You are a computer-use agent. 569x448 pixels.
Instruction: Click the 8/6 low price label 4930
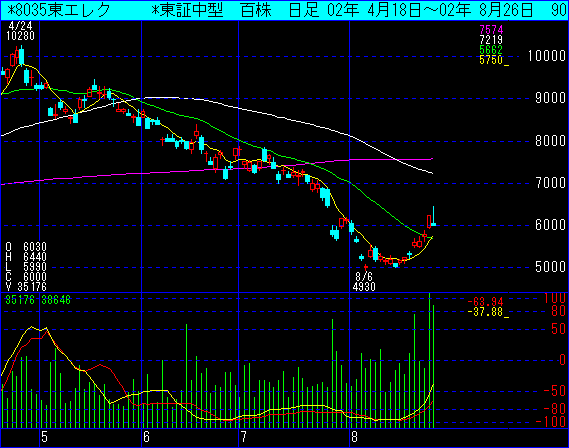(364, 287)
